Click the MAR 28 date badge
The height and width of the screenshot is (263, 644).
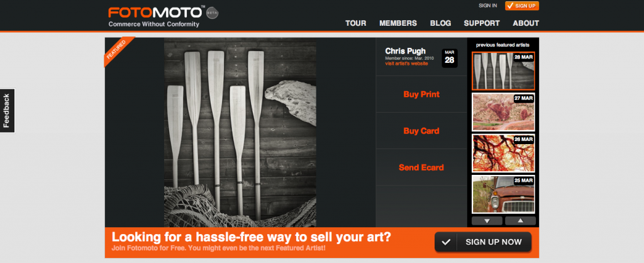pyautogui.click(x=449, y=58)
